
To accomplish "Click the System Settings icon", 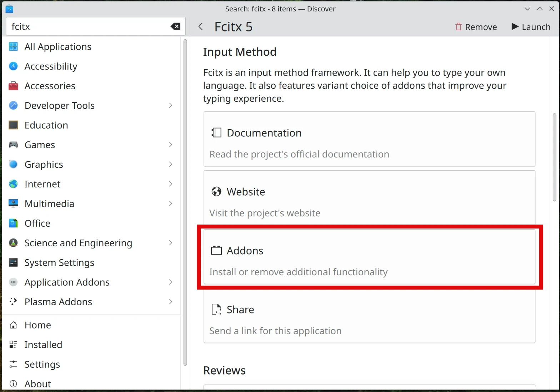I will (13, 262).
